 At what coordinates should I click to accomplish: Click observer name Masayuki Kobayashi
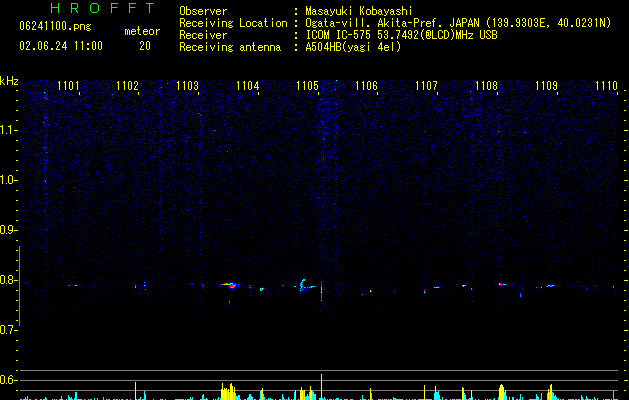[x=359, y=11]
